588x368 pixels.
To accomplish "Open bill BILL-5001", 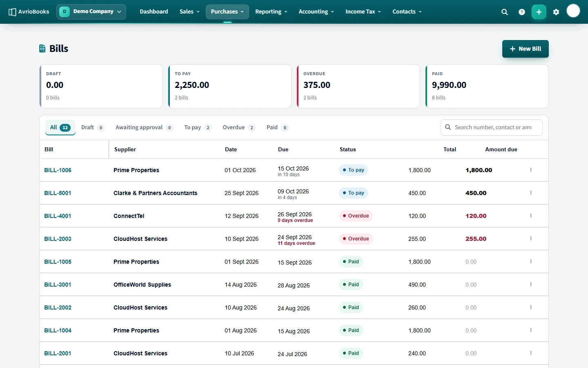I will [58, 193].
